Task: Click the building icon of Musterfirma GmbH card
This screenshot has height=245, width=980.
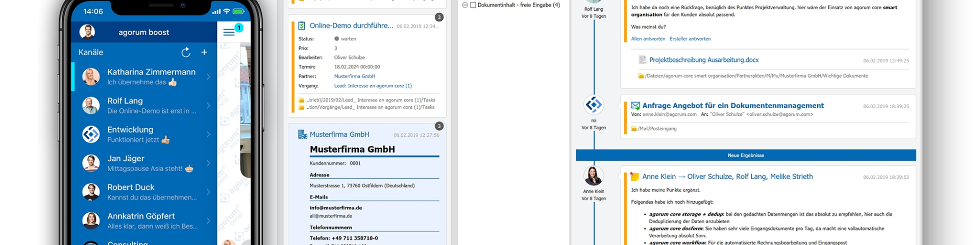Action: (x=302, y=134)
